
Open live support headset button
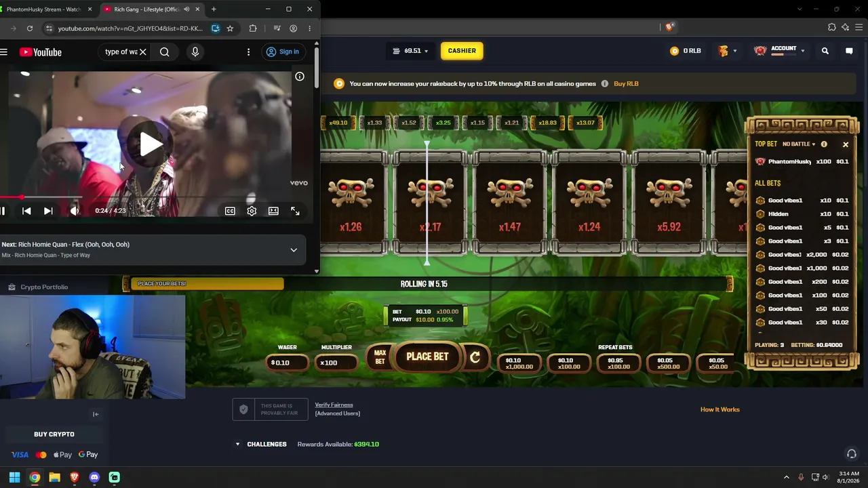(851, 454)
